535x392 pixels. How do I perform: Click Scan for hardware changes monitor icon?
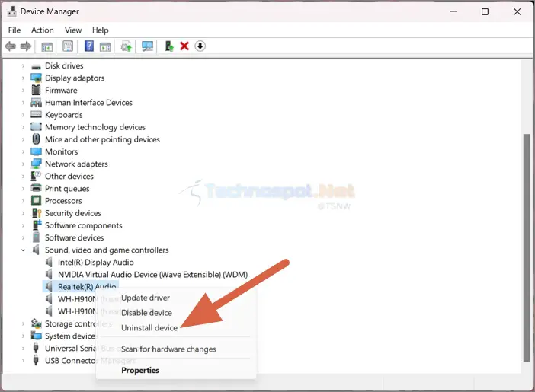147,46
